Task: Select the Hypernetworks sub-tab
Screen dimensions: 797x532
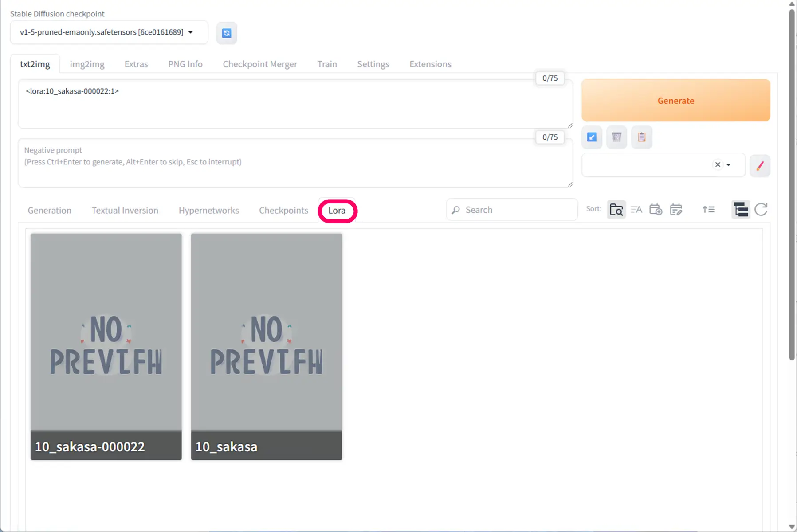Action: click(209, 211)
